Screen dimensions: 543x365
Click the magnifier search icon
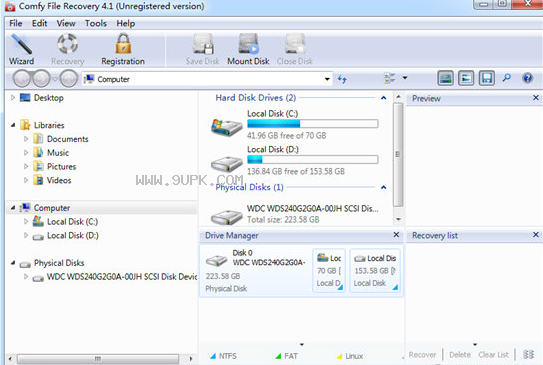tap(507, 78)
